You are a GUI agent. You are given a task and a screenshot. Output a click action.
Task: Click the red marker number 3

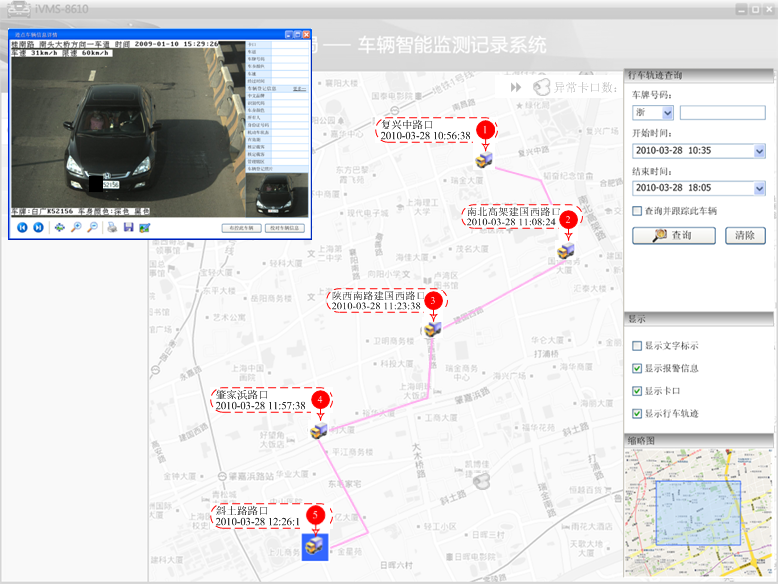433,300
